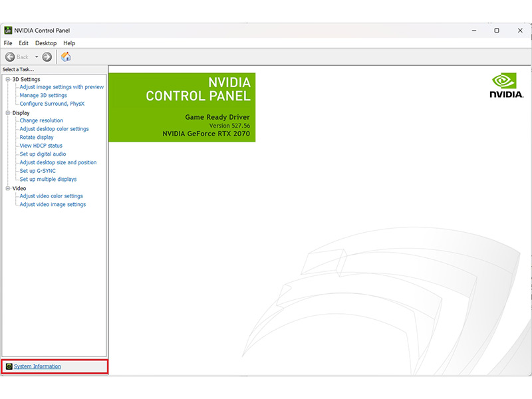
Task: Collapse the 3D Settings tree node
Action: 8,79
